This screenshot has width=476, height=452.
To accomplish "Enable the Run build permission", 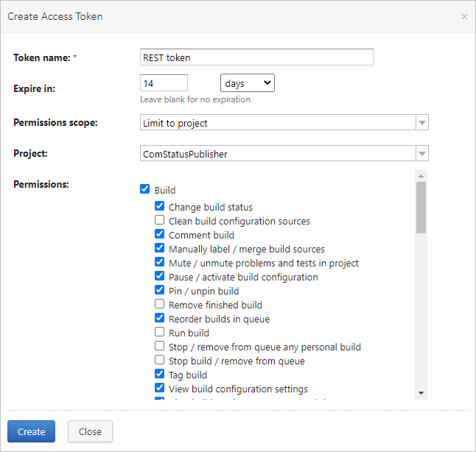I will pos(159,333).
